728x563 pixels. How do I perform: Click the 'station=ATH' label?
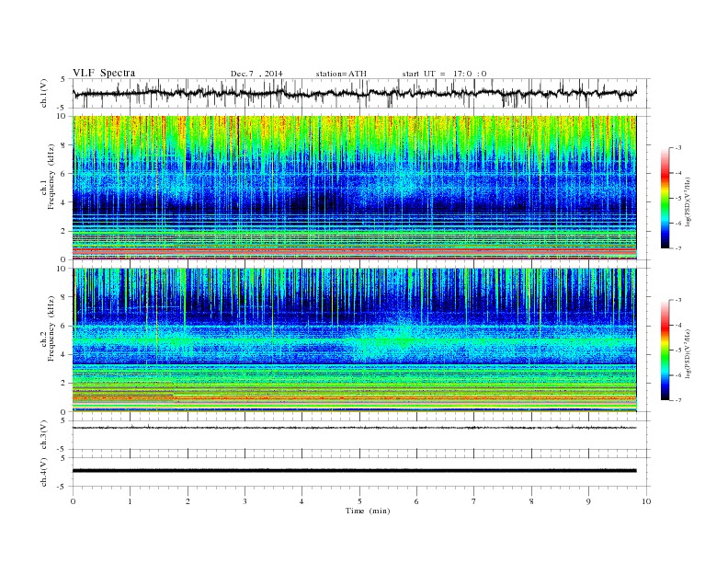(341, 74)
